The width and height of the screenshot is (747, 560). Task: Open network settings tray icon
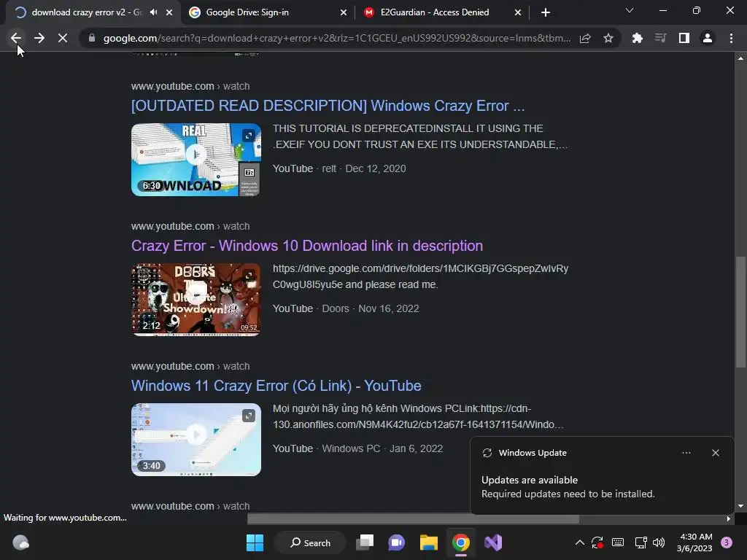640,542
